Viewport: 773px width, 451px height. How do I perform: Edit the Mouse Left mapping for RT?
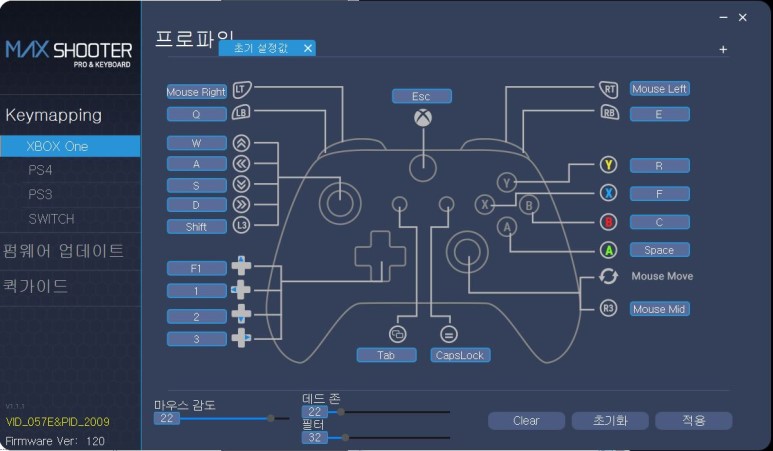[660, 89]
